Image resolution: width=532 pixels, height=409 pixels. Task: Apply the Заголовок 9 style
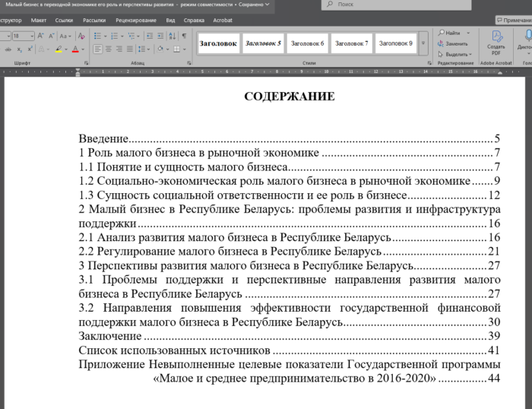point(396,43)
